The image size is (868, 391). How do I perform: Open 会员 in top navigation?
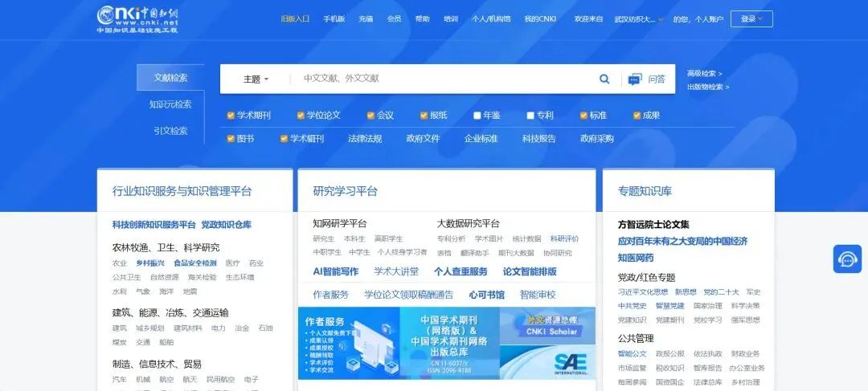pos(394,18)
